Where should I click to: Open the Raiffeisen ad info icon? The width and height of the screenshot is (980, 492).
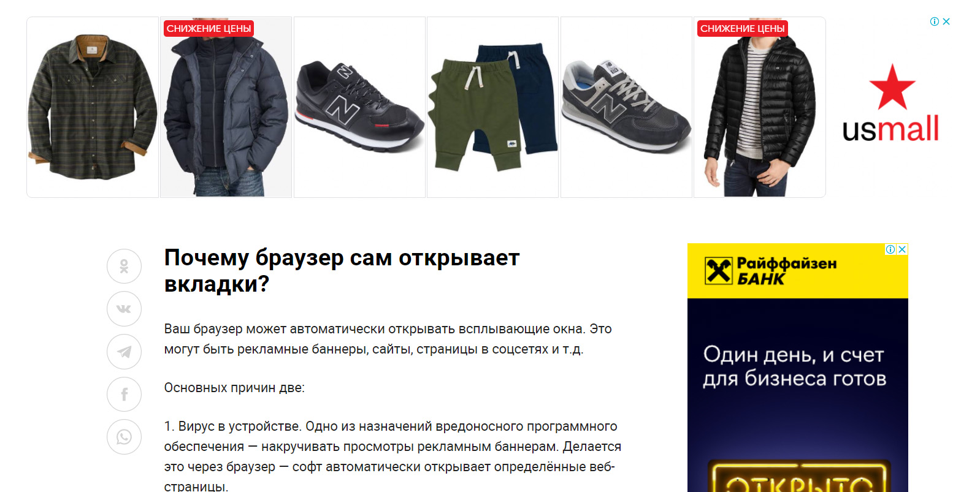click(890, 249)
